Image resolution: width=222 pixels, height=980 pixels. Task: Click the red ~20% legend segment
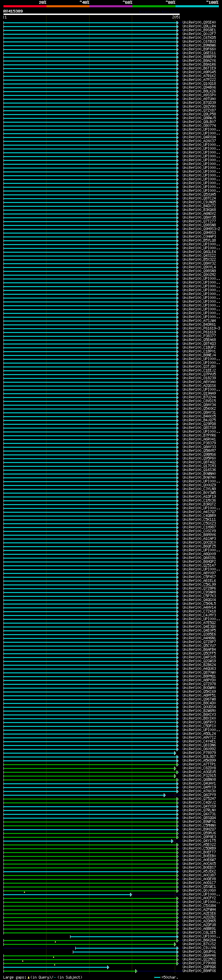pyautogui.click(x=25, y=6)
